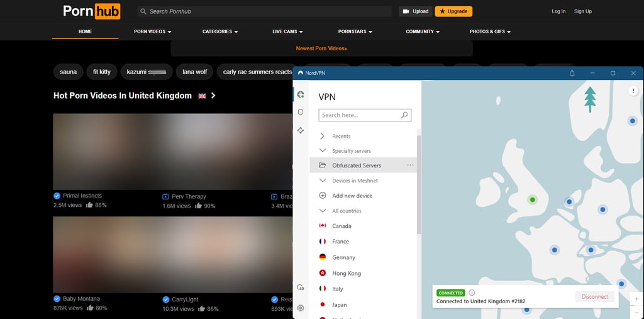The width and height of the screenshot is (644, 319).
Task: Open Threat Protection shield icon in NordVPN
Action: point(301,112)
